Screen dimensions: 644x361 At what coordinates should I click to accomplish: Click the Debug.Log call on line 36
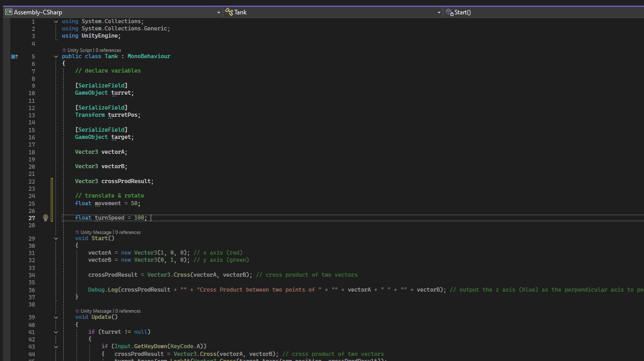pos(104,290)
